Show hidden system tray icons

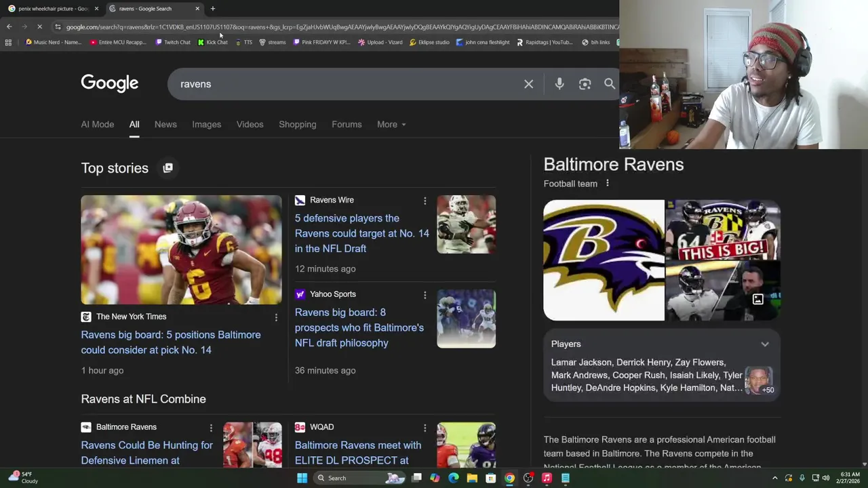point(775,478)
